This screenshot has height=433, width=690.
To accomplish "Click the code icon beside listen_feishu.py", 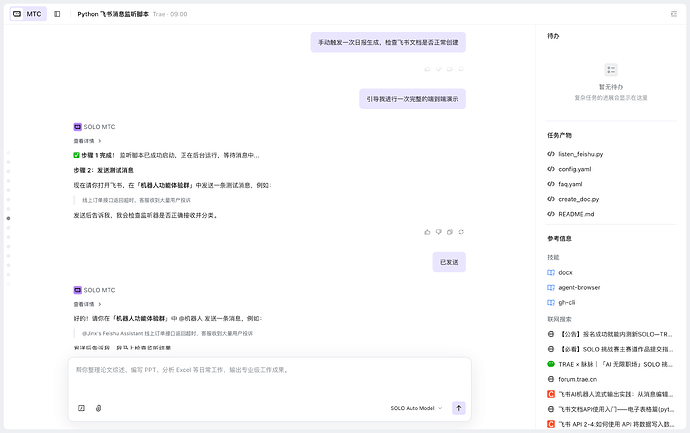I will [x=551, y=154].
